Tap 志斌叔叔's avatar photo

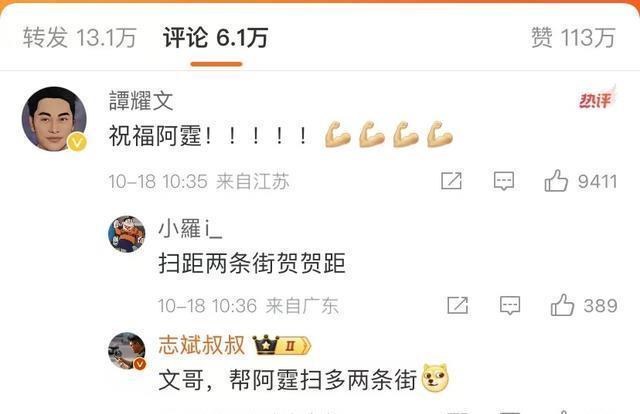[x=127, y=351]
